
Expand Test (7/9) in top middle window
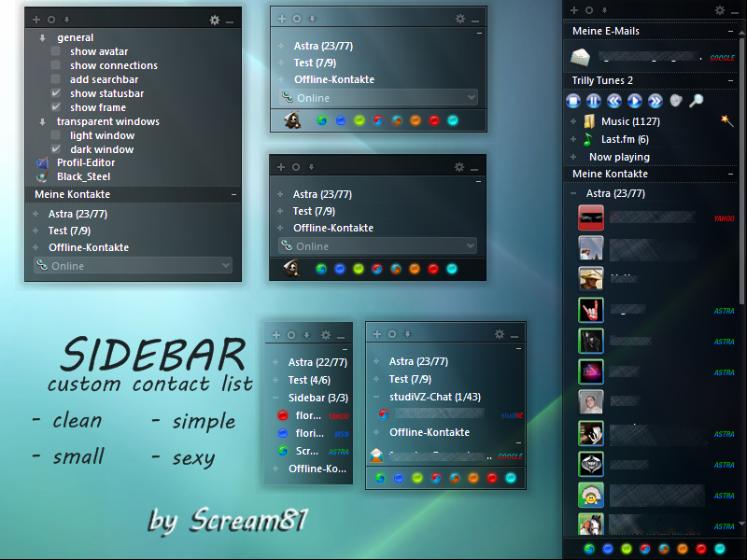[x=281, y=63]
